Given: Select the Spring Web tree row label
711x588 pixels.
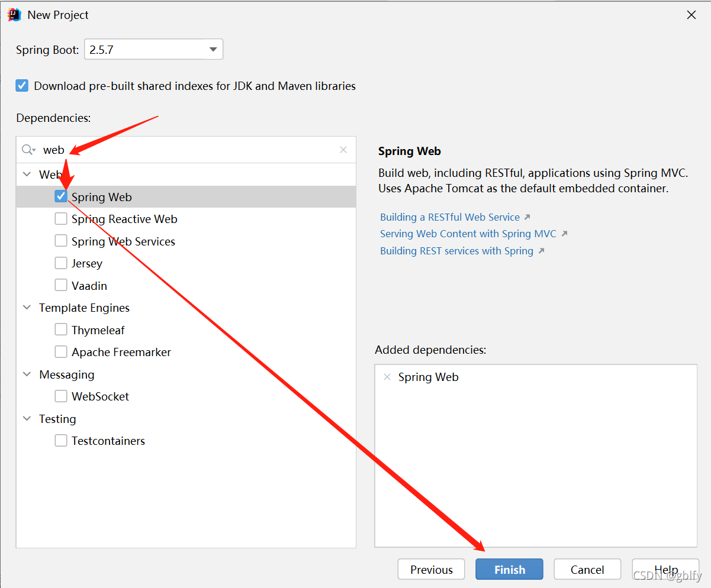Looking at the screenshot, I should click(102, 197).
